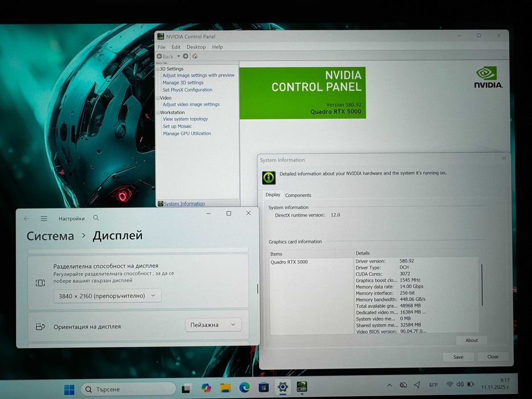The width and height of the screenshot is (532, 399).
Task: Click the Settings gear taskbar icon
Action: pos(283,386)
